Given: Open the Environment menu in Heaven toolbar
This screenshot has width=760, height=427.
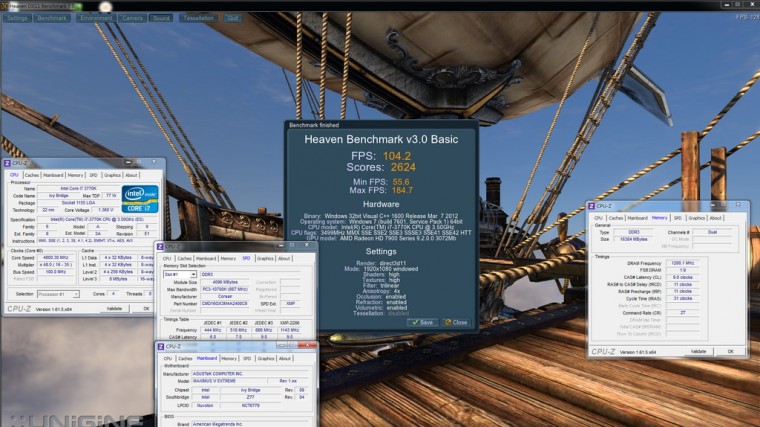Looking at the screenshot, I should 96,18.
